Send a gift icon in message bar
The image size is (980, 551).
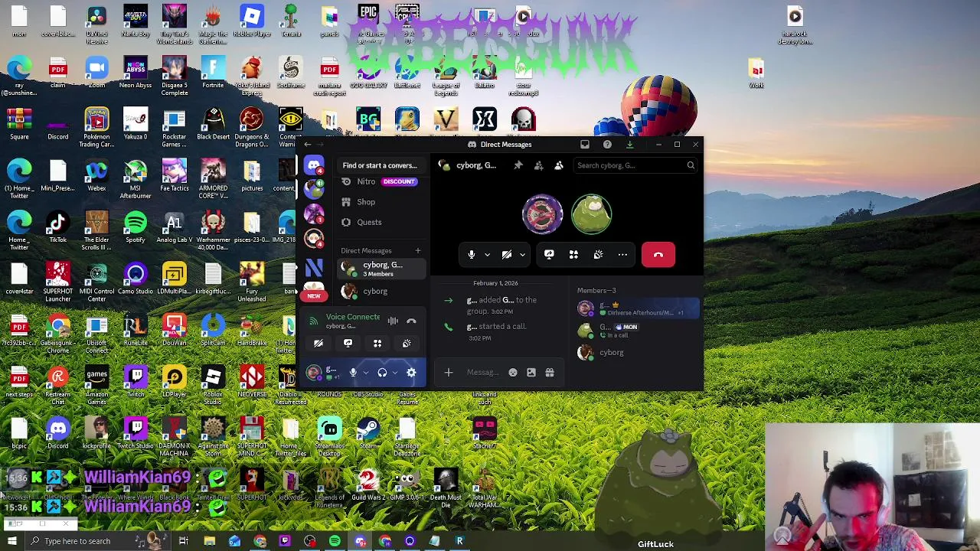(550, 373)
